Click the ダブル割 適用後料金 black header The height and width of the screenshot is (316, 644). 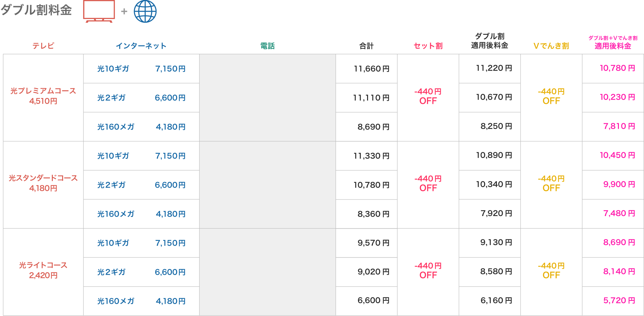(x=489, y=41)
